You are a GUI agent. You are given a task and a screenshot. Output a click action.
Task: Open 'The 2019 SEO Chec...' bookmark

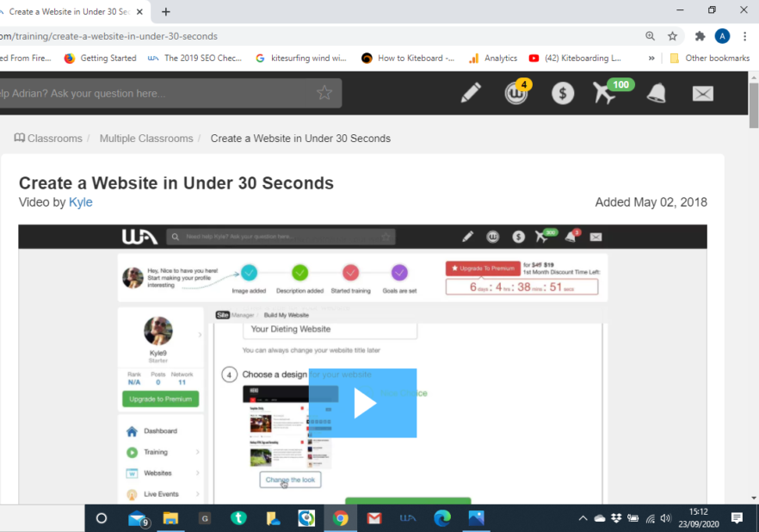(194, 58)
